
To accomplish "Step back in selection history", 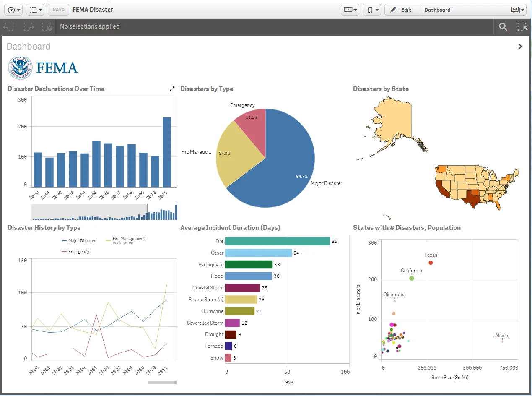I will tap(8, 26).
